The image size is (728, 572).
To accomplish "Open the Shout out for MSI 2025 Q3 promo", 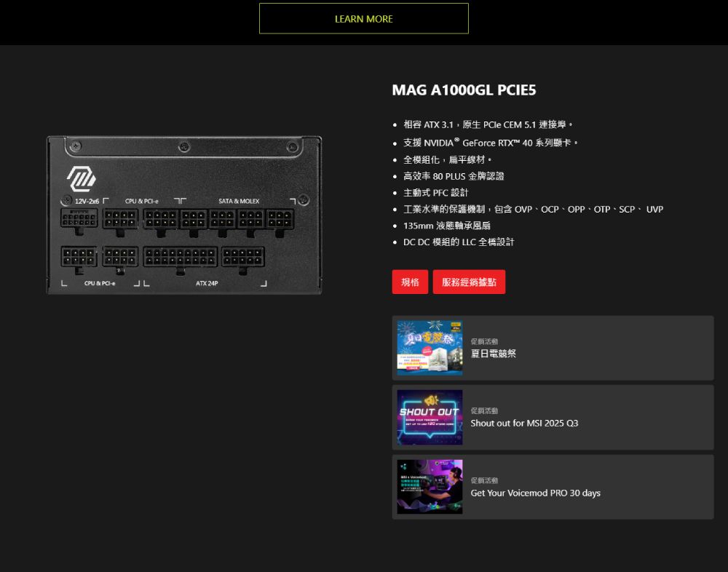I will click(552, 418).
